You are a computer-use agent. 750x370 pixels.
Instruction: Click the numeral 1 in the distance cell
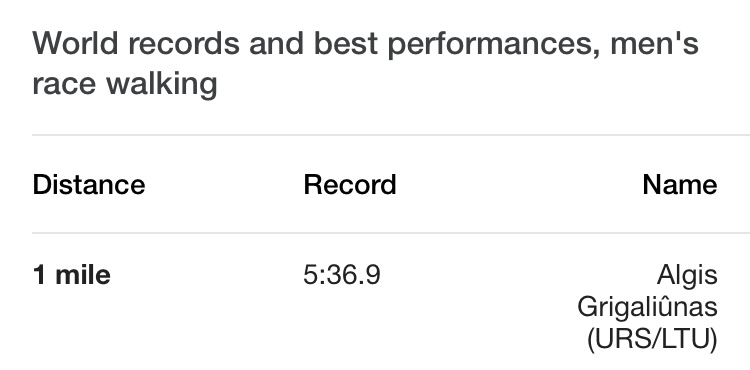pos(39,275)
